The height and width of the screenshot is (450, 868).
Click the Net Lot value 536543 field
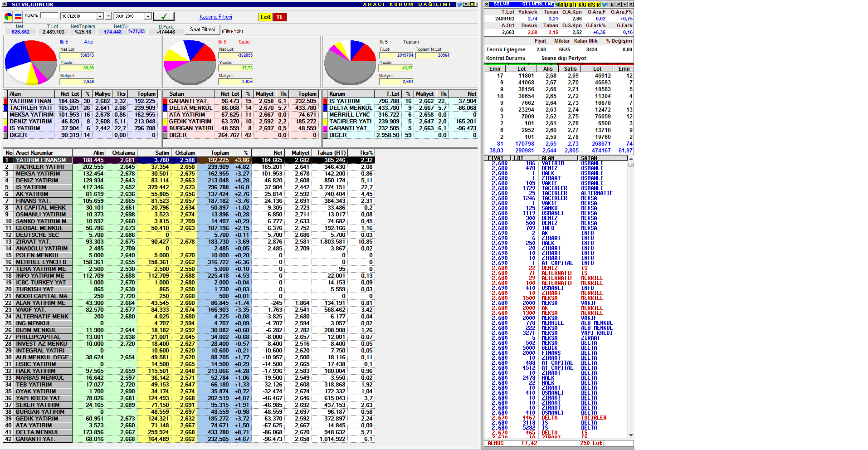pos(77,55)
